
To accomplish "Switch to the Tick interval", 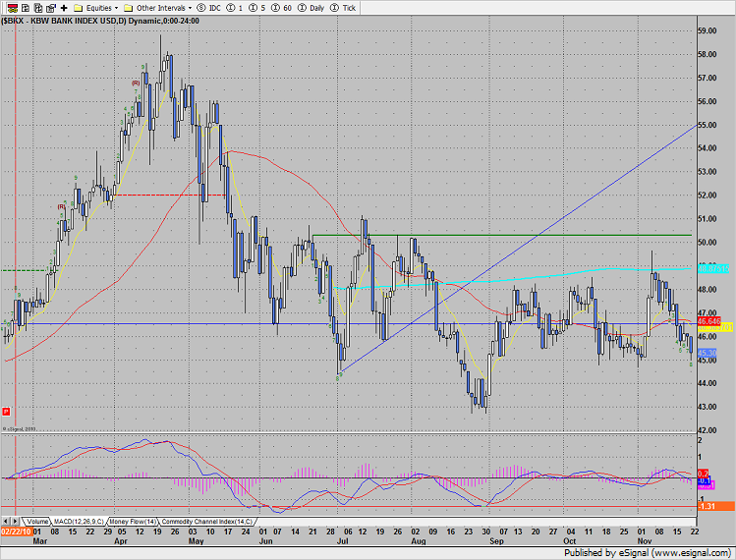I will 343,8.
